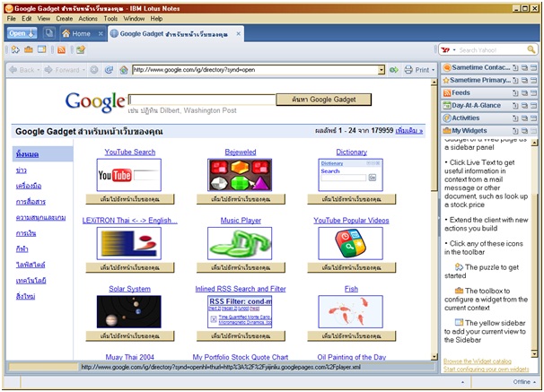
Task: Print the current page
Action: click(x=417, y=70)
